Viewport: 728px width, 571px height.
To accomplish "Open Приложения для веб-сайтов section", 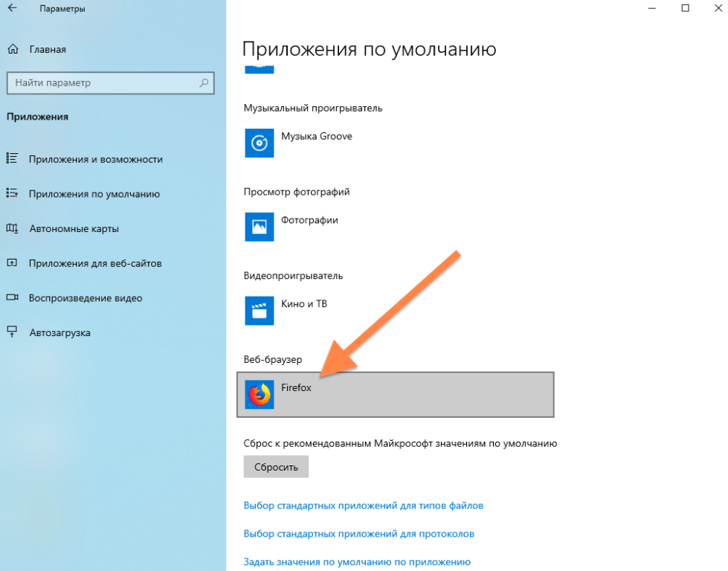I will 95,263.
